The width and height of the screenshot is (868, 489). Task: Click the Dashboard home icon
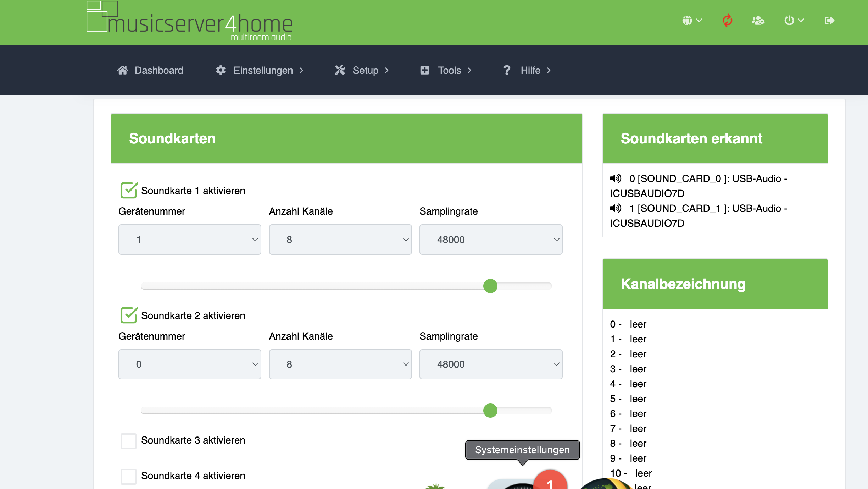coord(123,70)
